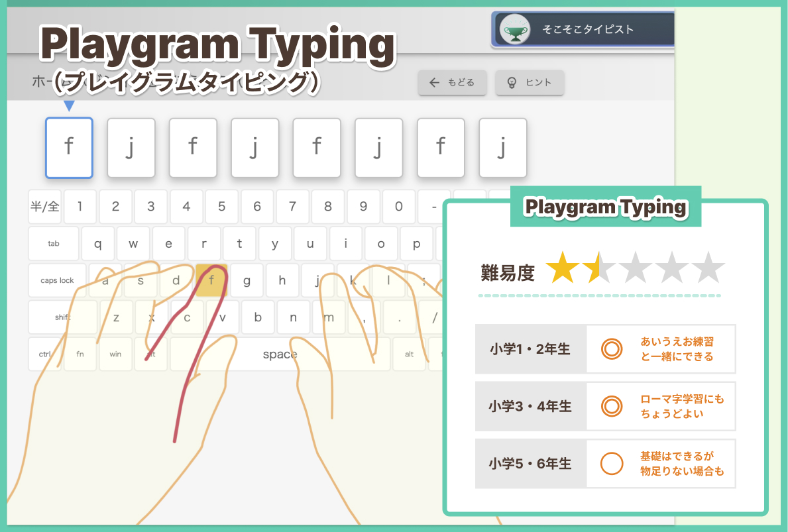Click the caps lock key
The height and width of the screenshot is (532, 788).
tap(57, 280)
